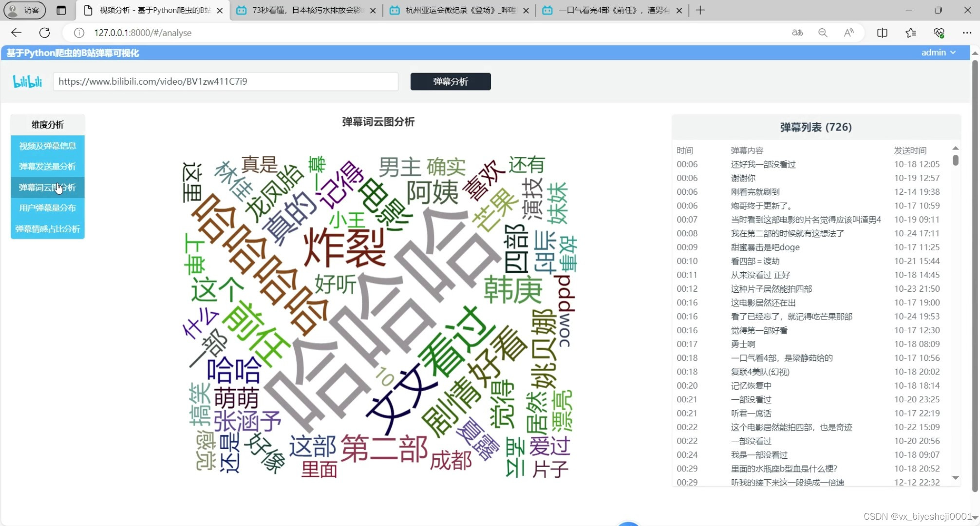
Task: Select 视频及弹幕信息 in sidebar menu
Action: pyautogui.click(x=47, y=146)
